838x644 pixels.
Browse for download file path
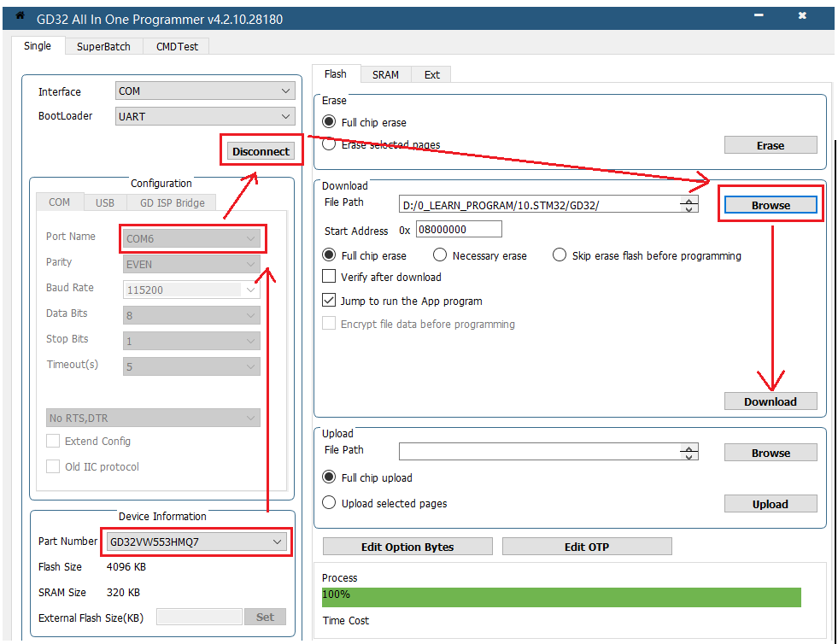click(x=771, y=205)
